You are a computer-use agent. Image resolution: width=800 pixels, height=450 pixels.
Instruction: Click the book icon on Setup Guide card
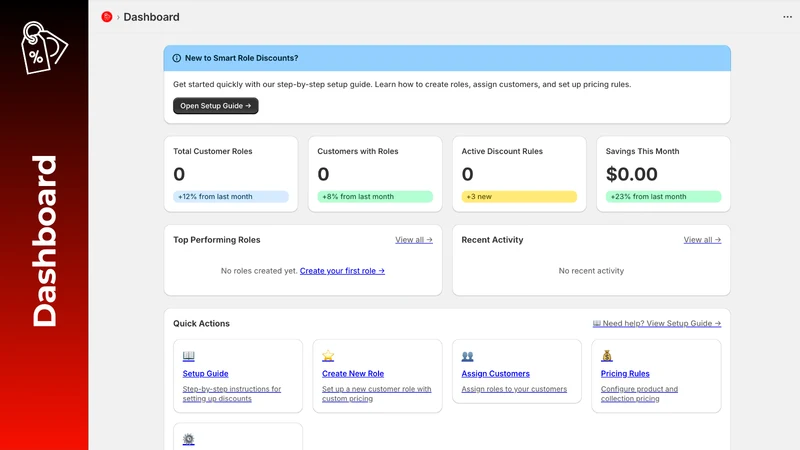pyautogui.click(x=189, y=356)
